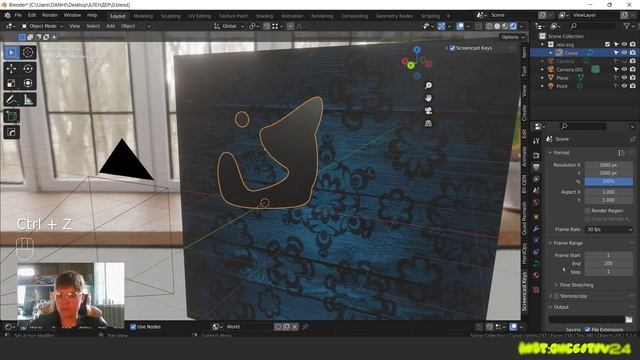Image resolution: width=640 pixels, height=360 pixels.
Task: Switch to rendered viewport shading
Action: 513,26
